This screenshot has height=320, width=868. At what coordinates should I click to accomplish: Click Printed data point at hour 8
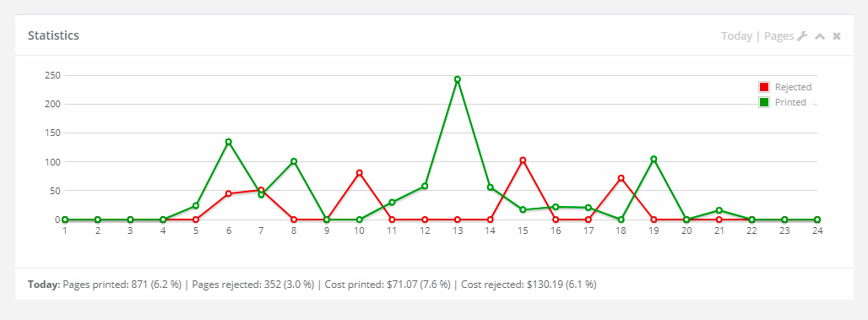tap(294, 161)
